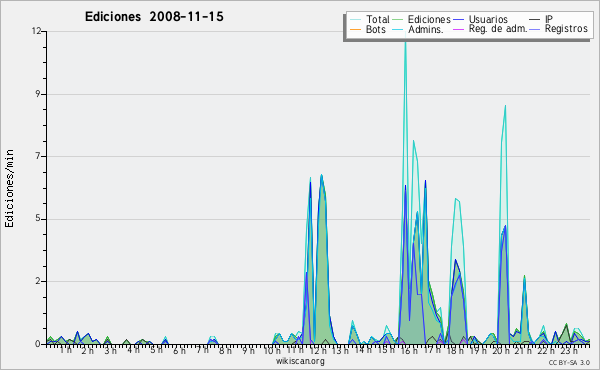The height and width of the screenshot is (370, 600).
Task: Click the 9 value on y-axis
Action: point(38,94)
